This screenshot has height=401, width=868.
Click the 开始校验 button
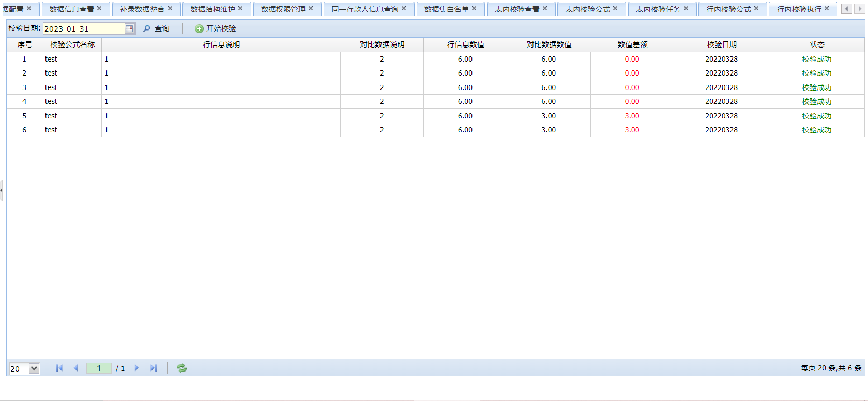[x=216, y=29]
